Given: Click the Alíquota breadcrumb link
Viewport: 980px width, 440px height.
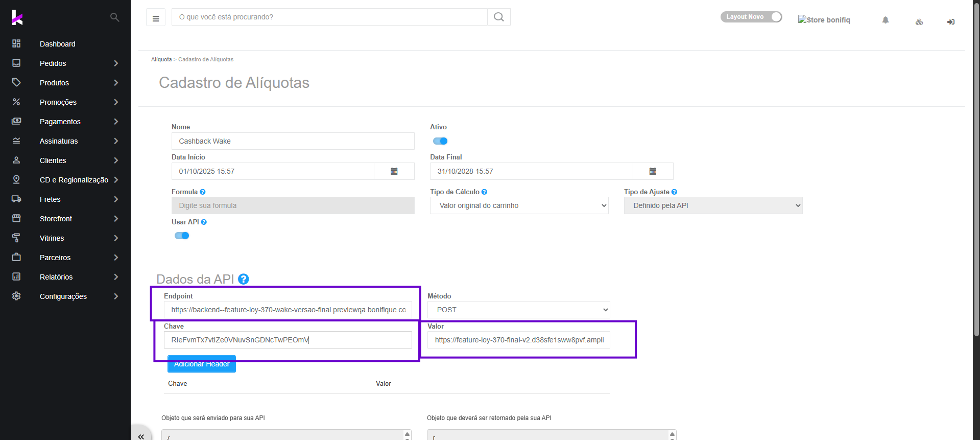Looking at the screenshot, I should coord(161,60).
